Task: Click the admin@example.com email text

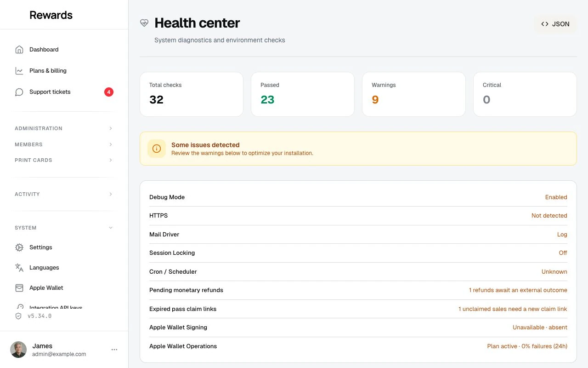Action: pyautogui.click(x=59, y=354)
